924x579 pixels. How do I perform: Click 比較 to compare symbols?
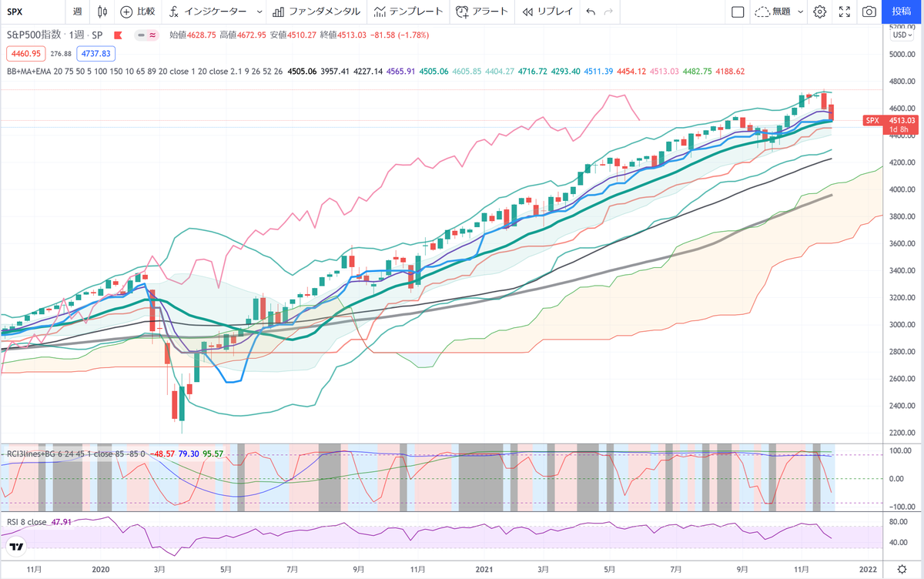tap(138, 12)
